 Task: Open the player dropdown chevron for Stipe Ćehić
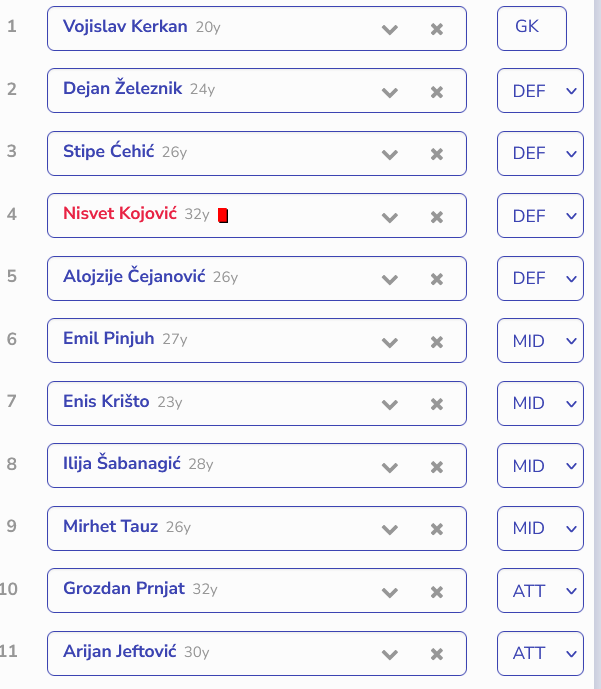click(x=390, y=155)
